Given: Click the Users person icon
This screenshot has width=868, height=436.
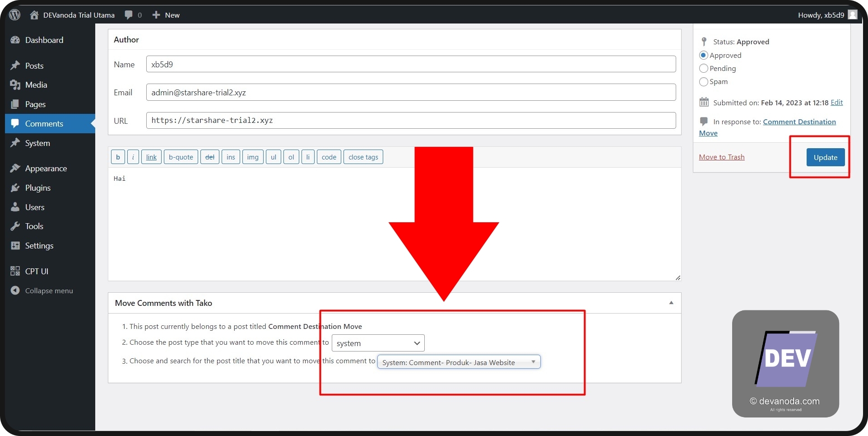Looking at the screenshot, I should 15,207.
